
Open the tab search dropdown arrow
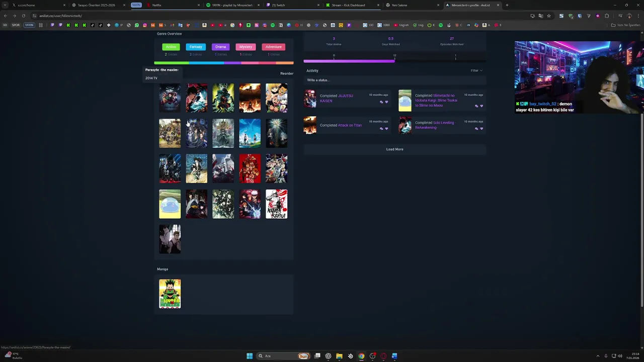pyautogui.click(x=6, y=5)
